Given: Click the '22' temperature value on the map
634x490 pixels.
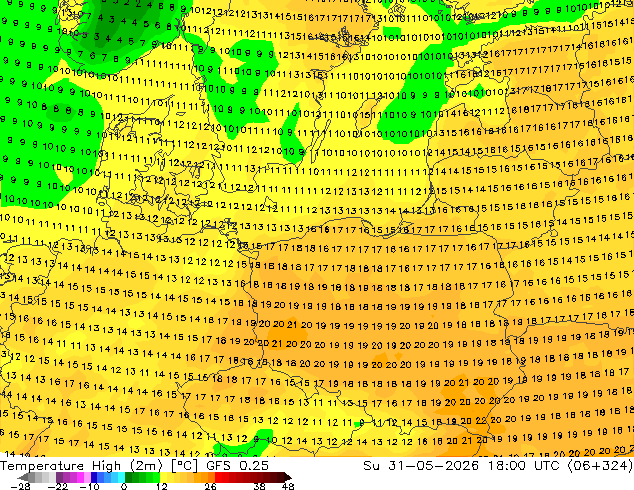Looking at the screenshot, I should point(481,421).
